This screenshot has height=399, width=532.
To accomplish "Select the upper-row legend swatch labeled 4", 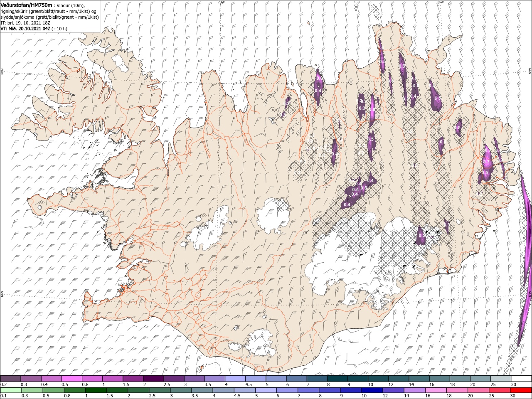I will coord(235,379).
